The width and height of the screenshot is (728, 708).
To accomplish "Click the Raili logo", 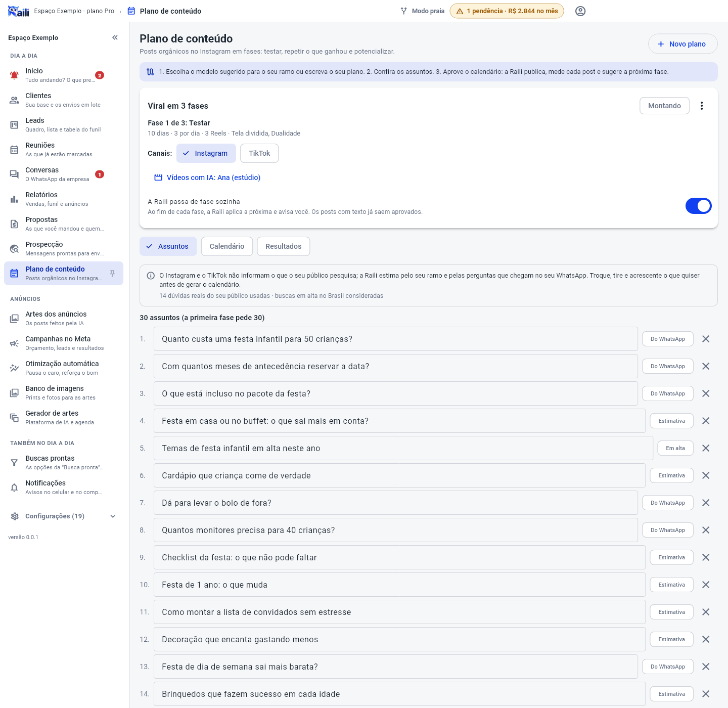I will (19, 11).
